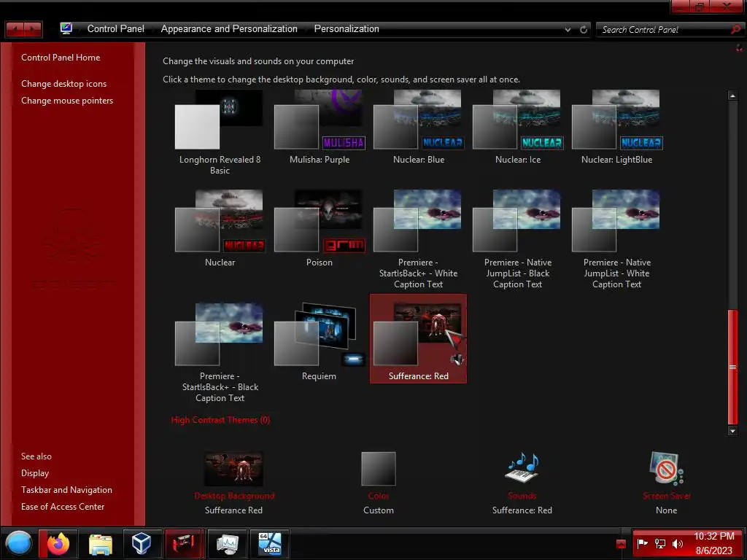Select Premiere Native JumpList Black Caption theme
The height and width of the screenshot is (560, 747).
517,239
